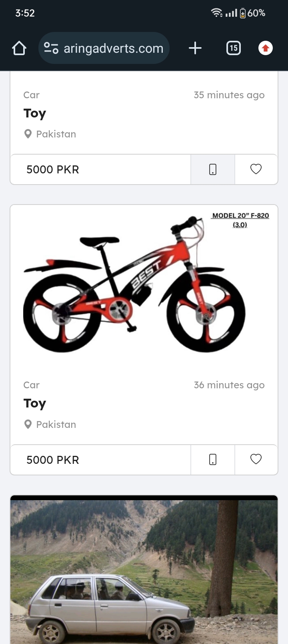Tap phone icon on 35 minutes ago listing

213,169
